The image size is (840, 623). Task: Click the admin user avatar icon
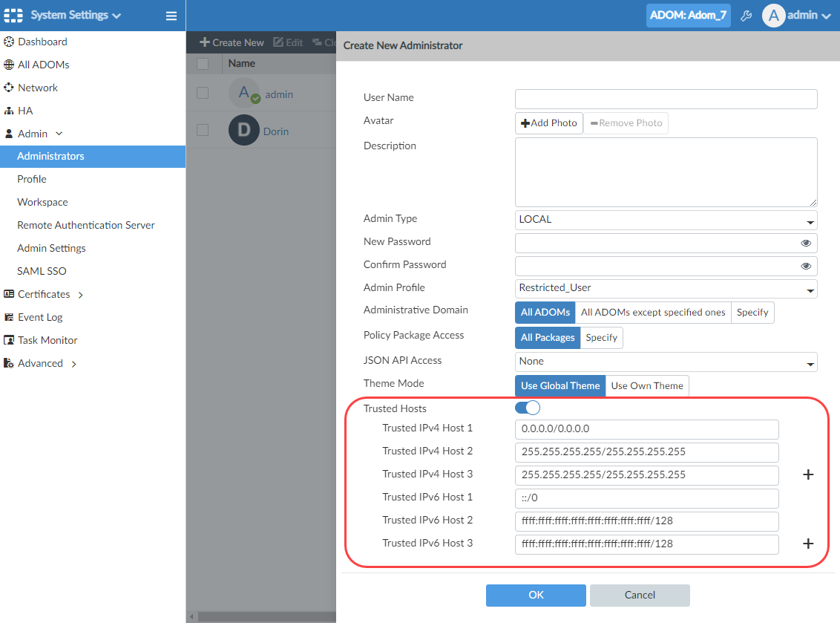pos(774,16)
